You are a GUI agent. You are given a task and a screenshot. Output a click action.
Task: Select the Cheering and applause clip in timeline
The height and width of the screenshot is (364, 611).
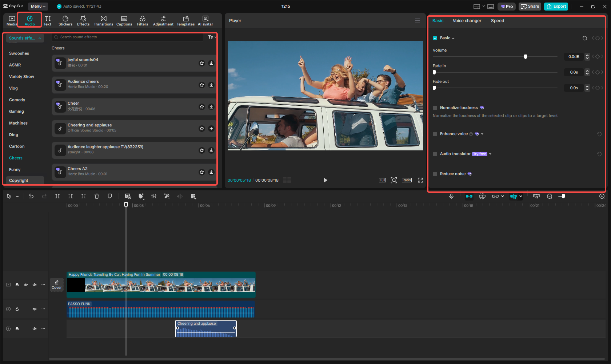coord(205,328)
